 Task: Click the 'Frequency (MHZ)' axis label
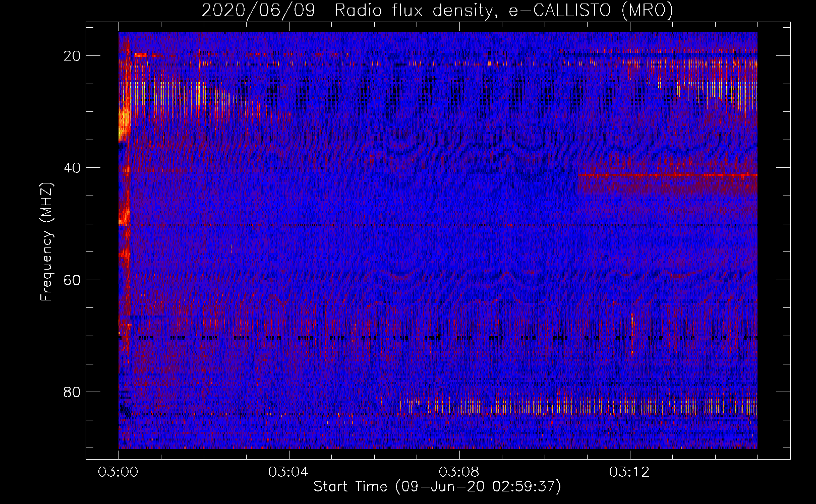click(46, 242)
